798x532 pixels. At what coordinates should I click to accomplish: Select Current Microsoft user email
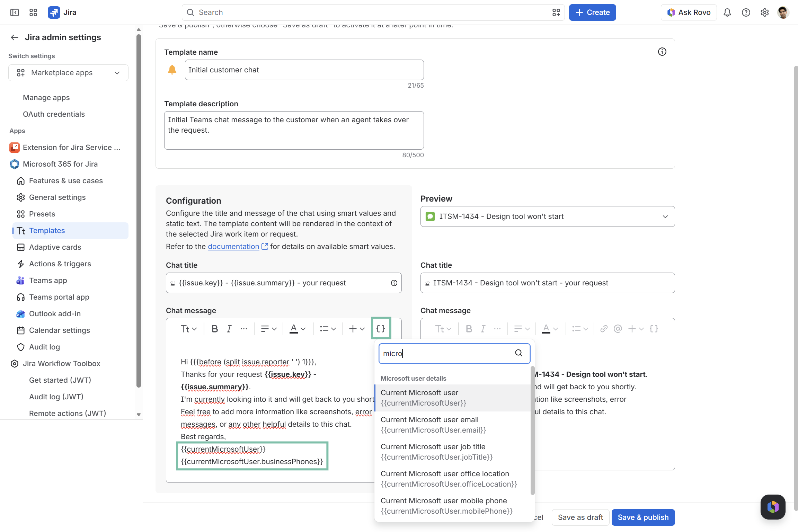coord(453,425)
